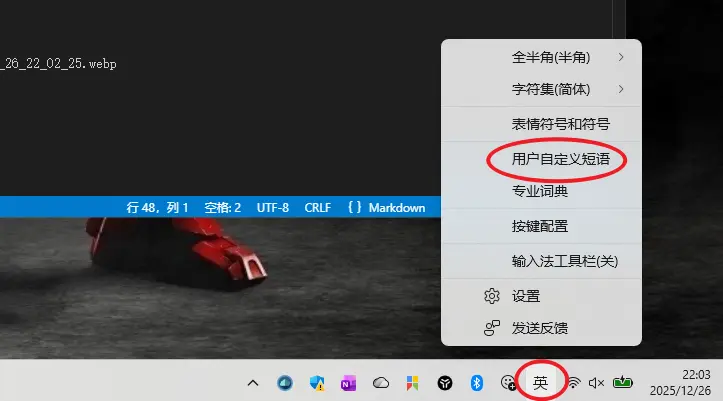Click the filename text ending 22_02_25.webp
This screenshot has width=723, height=401.
pos(59,64)
